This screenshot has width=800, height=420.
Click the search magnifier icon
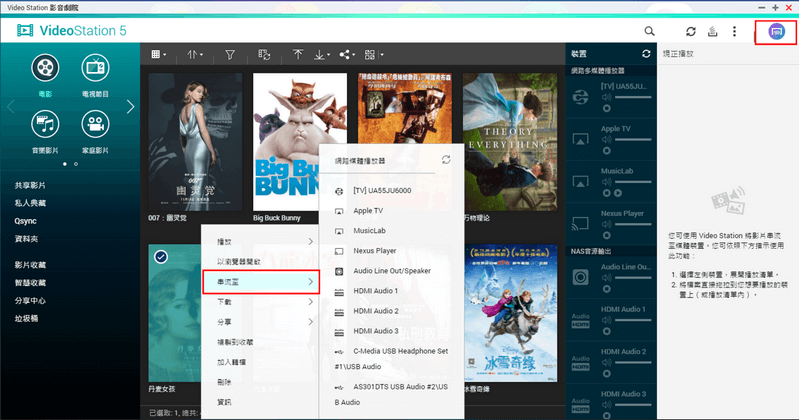pyautogui.click(x=649, y=31)
